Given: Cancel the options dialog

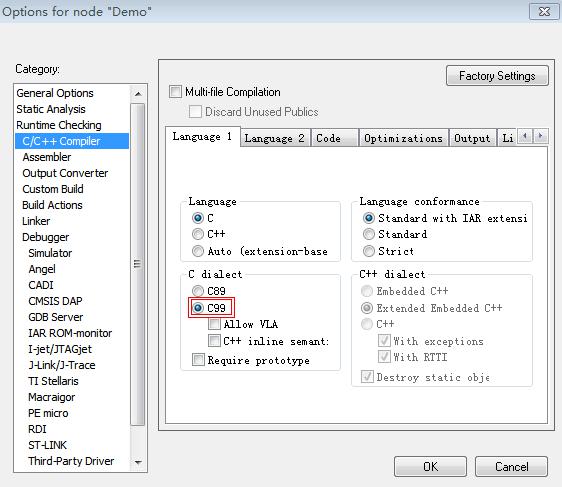Looking at the screenshot, I should pyautogui.click(x=511, y=467).
